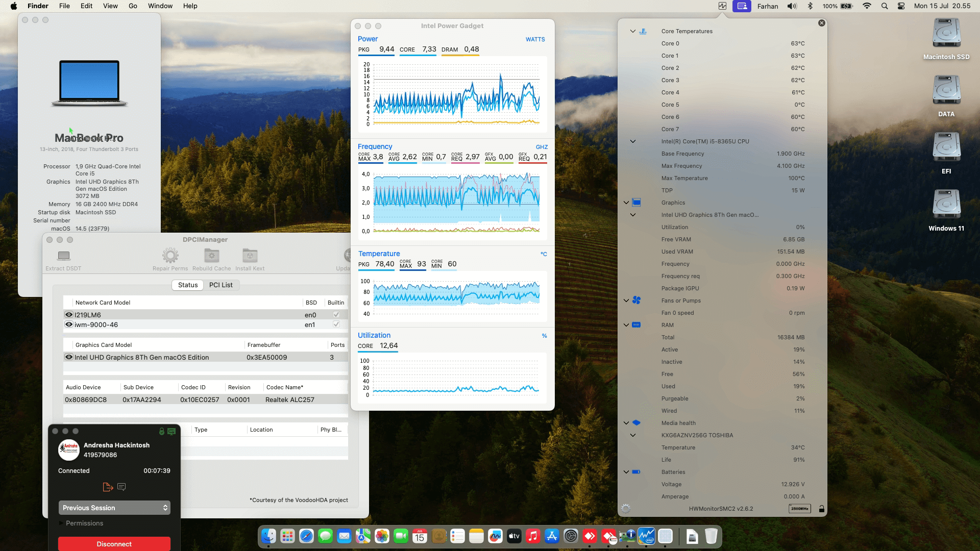Viewport: 980px width, 551px height.
Task: Click the Extract DSDT icon in DPCIManager
Action: (x=64, y=256)
